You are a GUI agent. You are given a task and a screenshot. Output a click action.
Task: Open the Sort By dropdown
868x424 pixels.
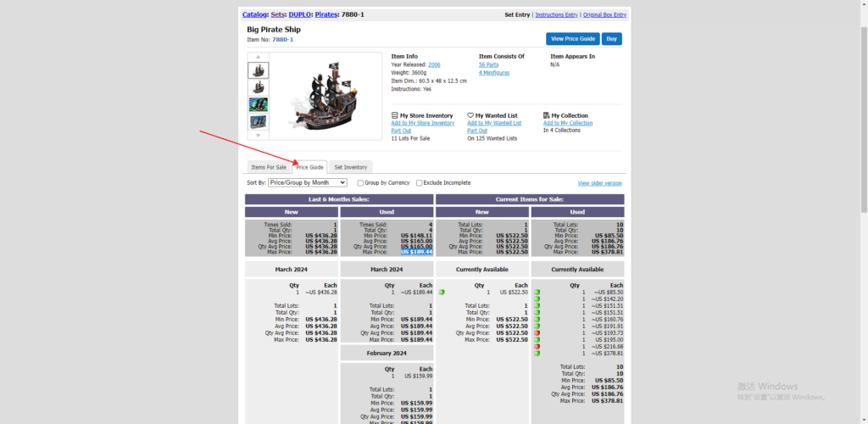coord(308,182)
